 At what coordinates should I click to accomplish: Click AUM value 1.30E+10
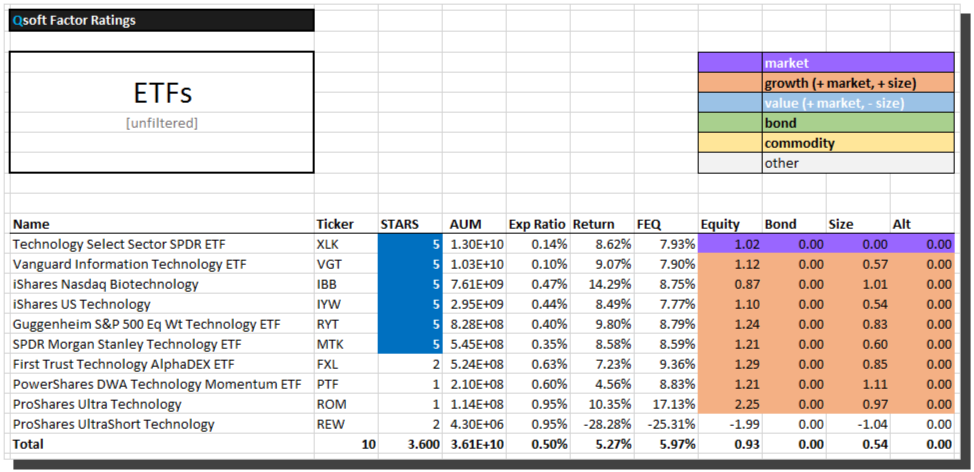point(474,245)
